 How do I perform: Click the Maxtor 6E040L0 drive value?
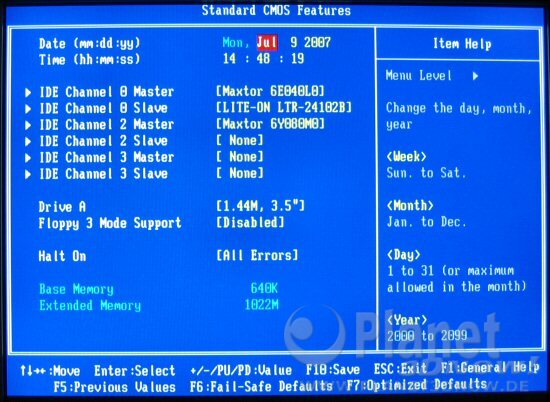click(x=270, y=91)
